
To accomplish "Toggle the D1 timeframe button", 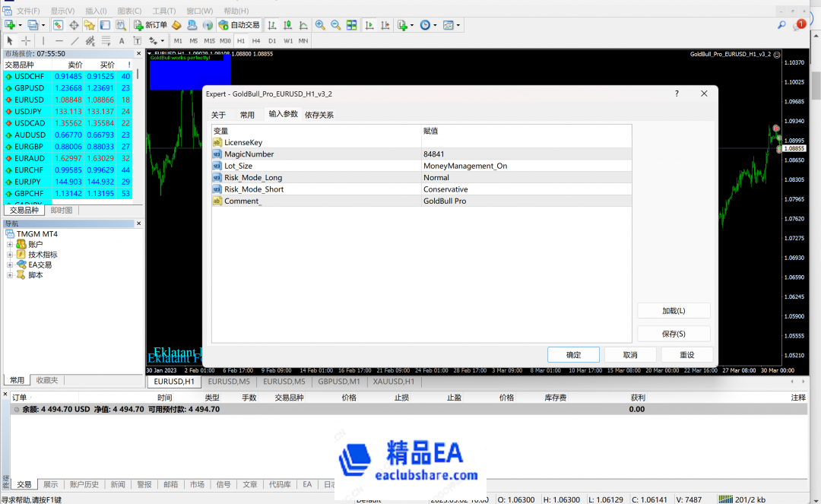I will click(x=272, y=40).
